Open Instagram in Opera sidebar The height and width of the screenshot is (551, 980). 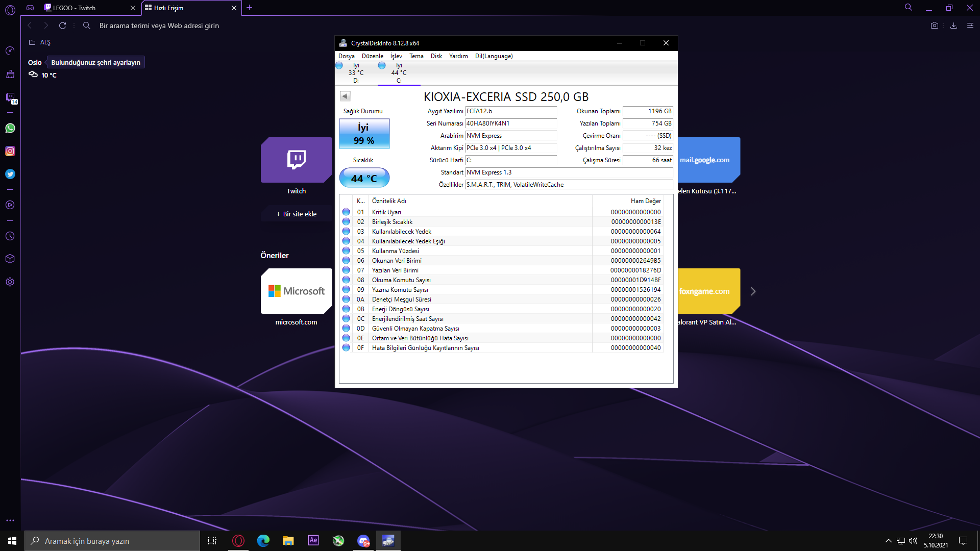[10, 151]
